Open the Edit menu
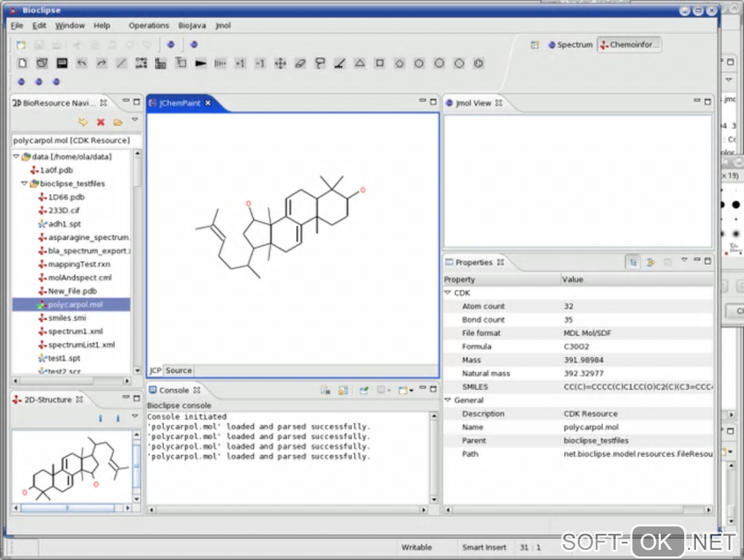Screen dimensions: 744x560 click(x=39, y=26)
